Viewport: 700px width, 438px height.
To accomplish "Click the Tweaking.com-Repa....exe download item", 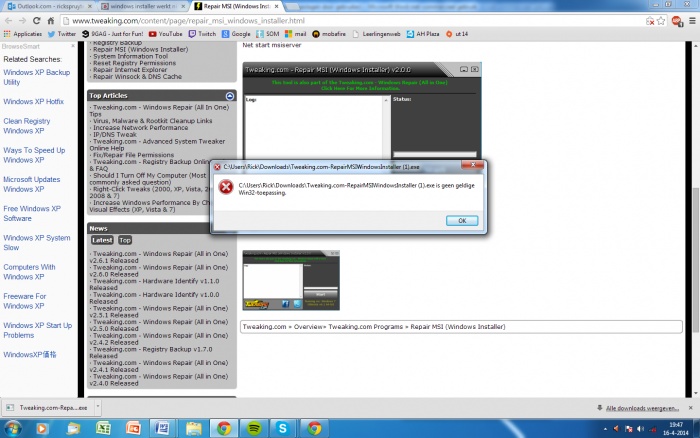I will 48,408.
